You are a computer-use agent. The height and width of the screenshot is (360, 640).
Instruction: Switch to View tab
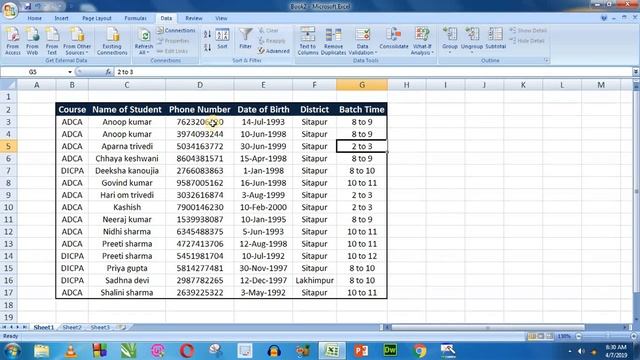click(x=221, y=18)
